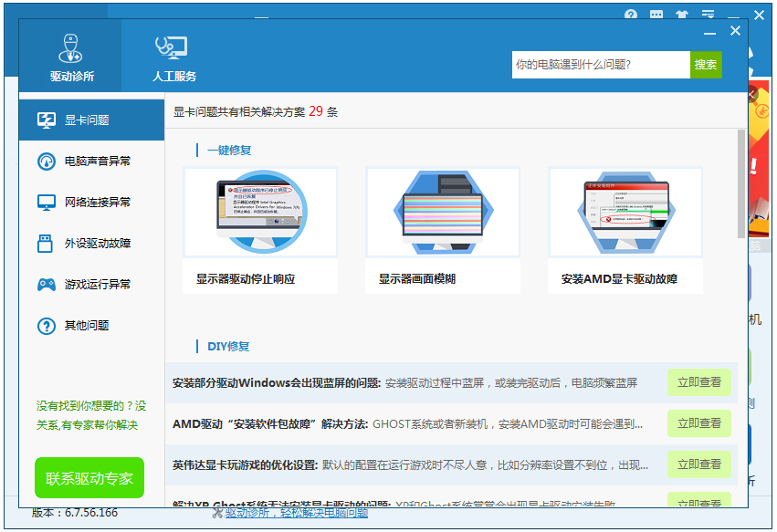Click 安装AMD显卡驱动故障 caption text
This screenshot has width=777, height=532.
click(619, 279)
